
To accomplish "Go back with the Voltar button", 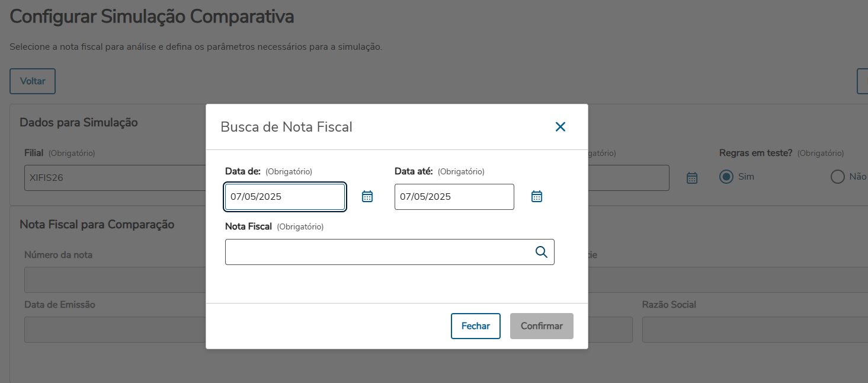I will coord(33,81).
